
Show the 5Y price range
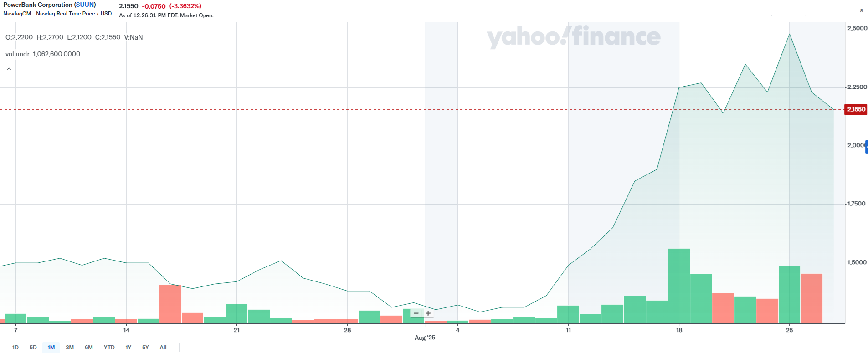[x=145, y=348]
